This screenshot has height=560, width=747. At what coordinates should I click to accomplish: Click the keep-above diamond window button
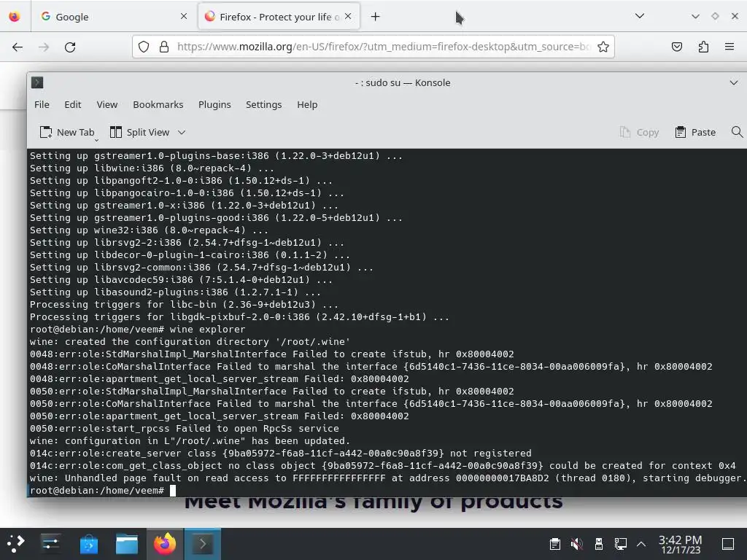click(715, 16)
